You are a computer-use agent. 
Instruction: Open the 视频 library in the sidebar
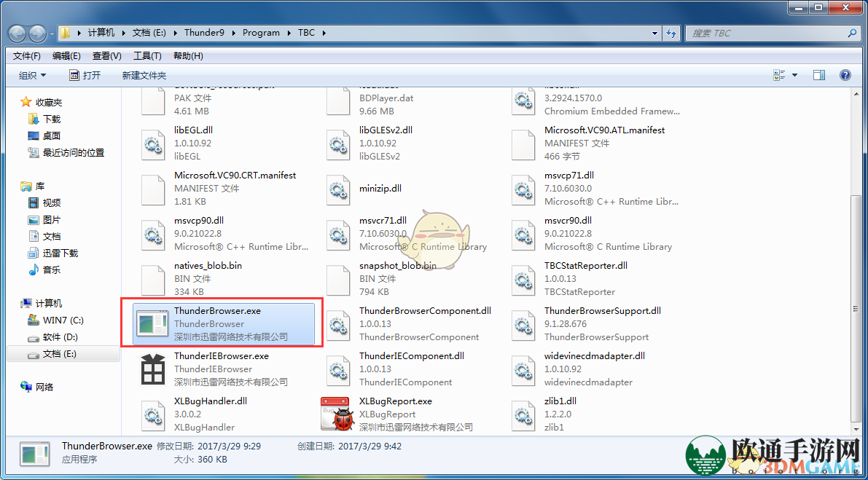tap(52, 203)
